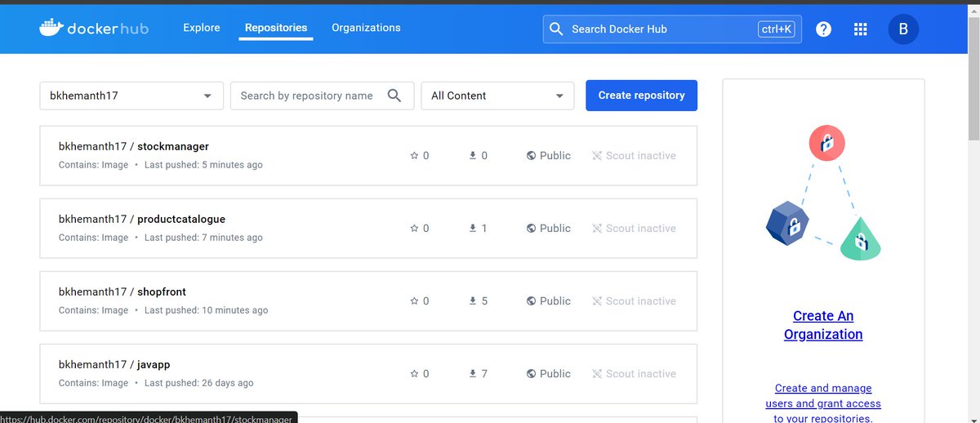Screen dimensions: 980x423
Task: Open the bkhemanth17 / productcatalogue repository
Action: [142, 219]
